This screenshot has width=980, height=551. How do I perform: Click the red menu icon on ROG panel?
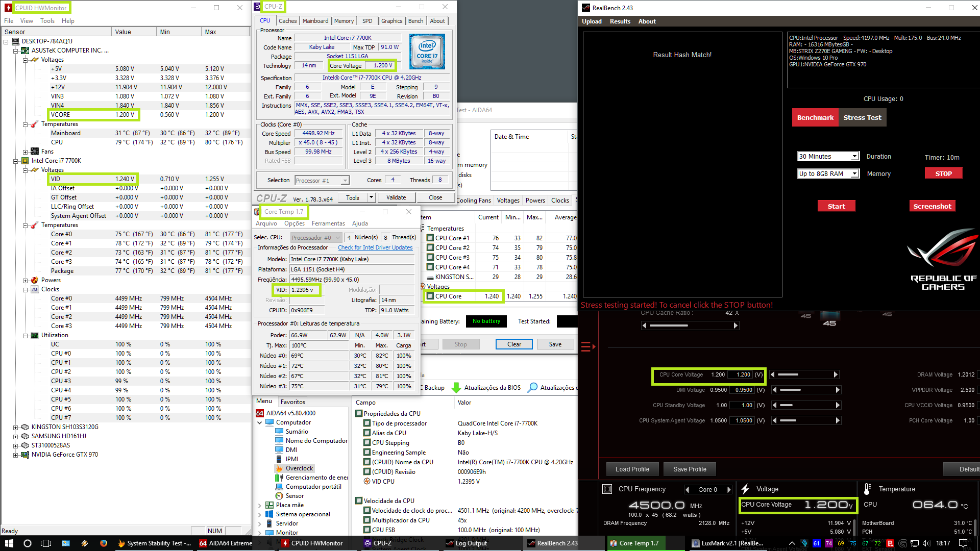point(588,347)
